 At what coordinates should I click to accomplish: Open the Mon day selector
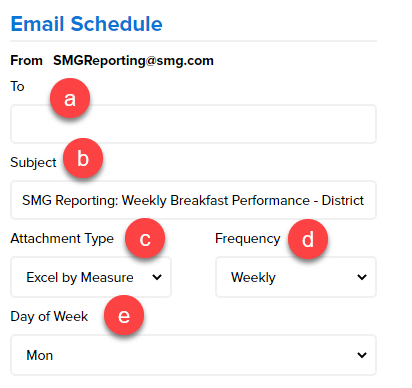(x=193, y=355)
